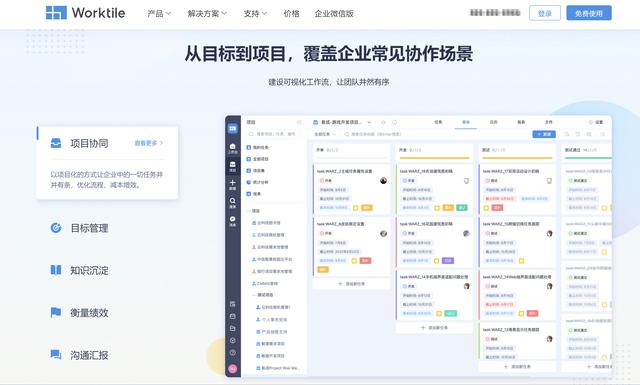Open 统计分析 in the project panel
Screen dimensions: 640x385
[x=258, y=182]
